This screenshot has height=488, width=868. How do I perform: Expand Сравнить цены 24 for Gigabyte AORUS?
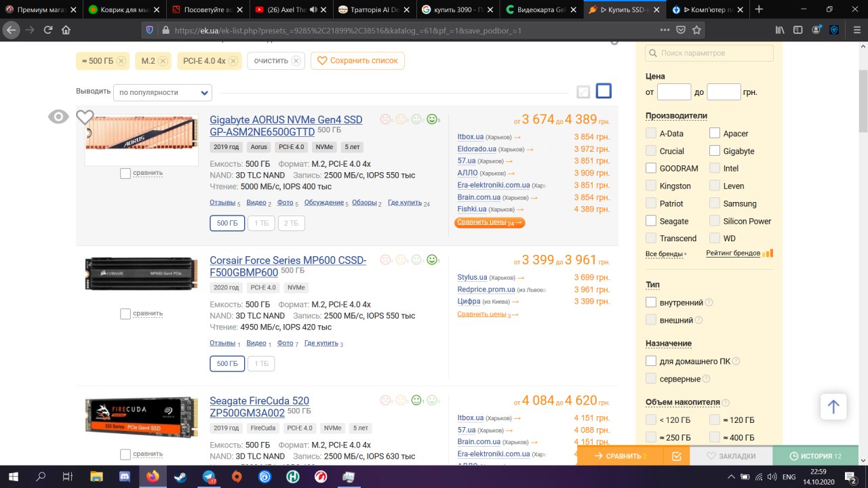click(490, 222)
